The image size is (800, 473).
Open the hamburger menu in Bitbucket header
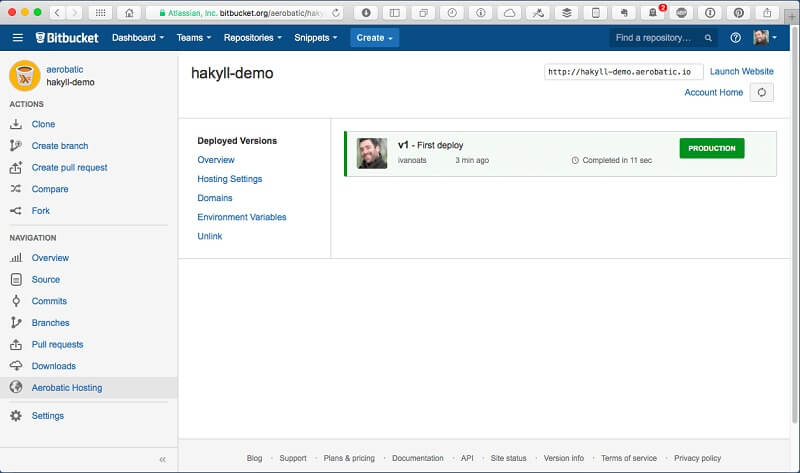[x=18, y=38]
